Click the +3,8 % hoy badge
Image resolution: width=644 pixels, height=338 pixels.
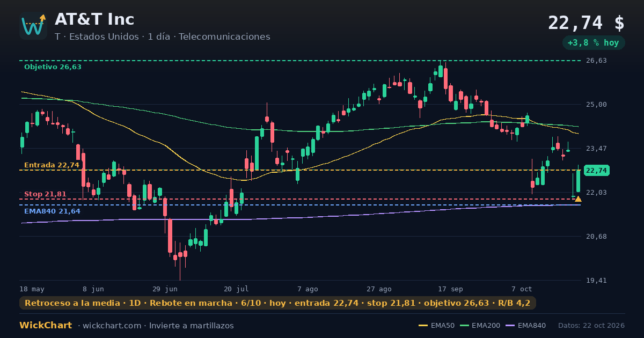(x=594, y=43)
